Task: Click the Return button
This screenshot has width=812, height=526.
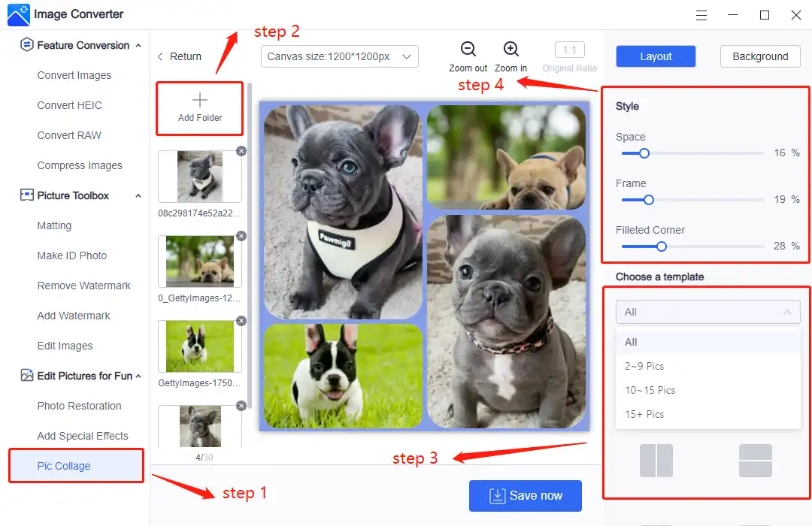Action: tap(180, 56)
